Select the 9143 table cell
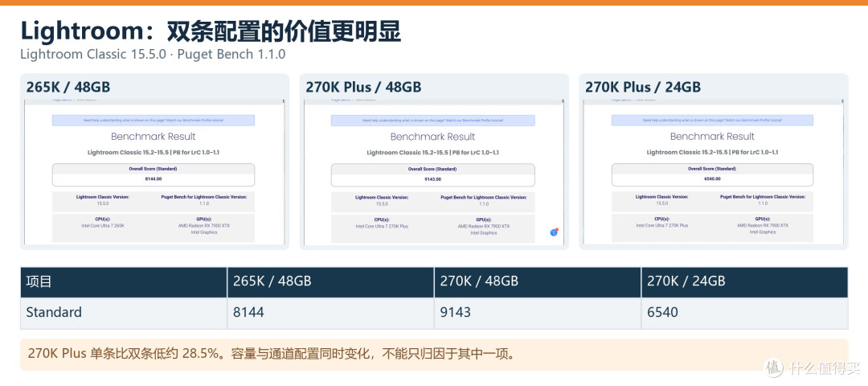The width and height of the screenshot is (868, 386). (x=538, y=313)
